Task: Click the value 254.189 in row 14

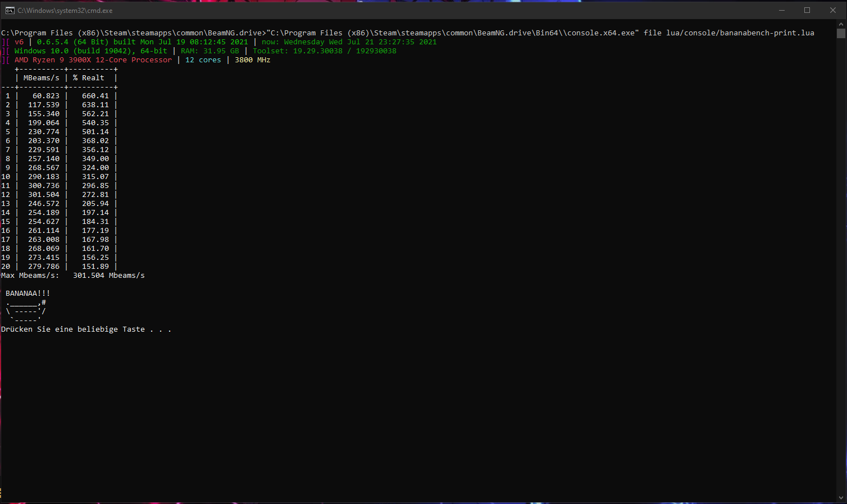Action: (x=44, y=213)
